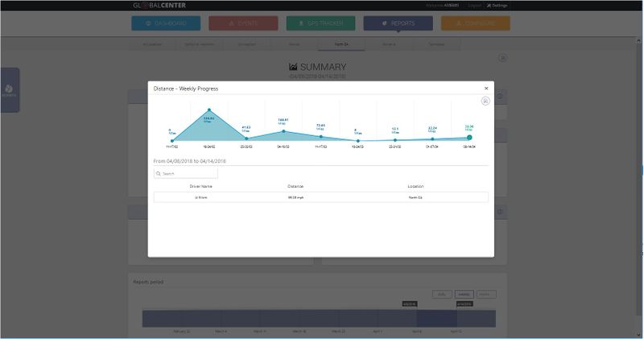
Task: Select the last highlighted chart data point
Action: [x=469, y=138]
